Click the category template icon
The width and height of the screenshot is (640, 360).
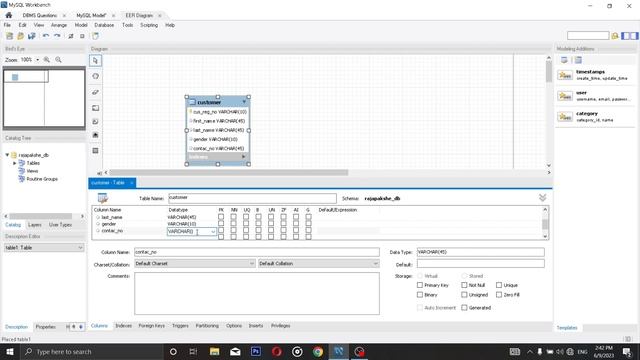click(565, 117)
